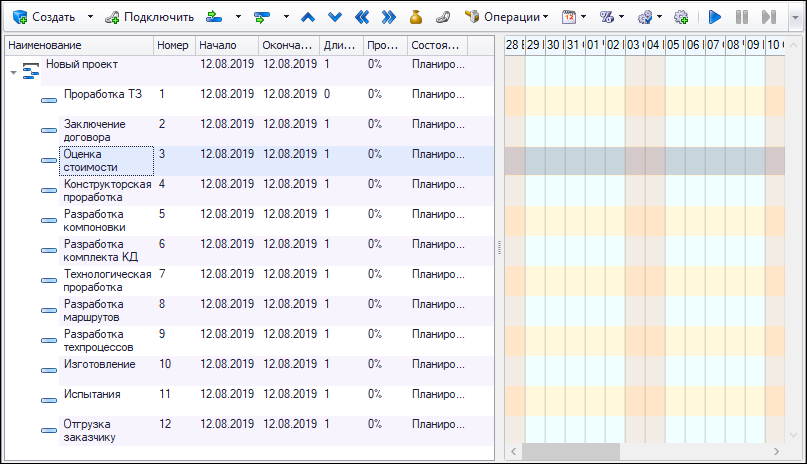Move task up with the up chevron
This screenshot has height=464, width=807.
click(x=308, y=17)
